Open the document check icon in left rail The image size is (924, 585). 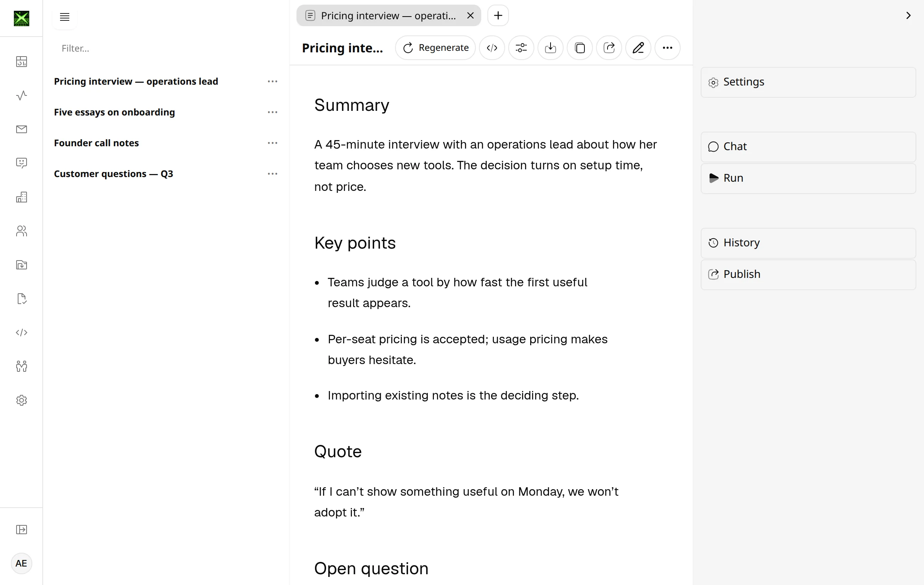pos(22,299)
